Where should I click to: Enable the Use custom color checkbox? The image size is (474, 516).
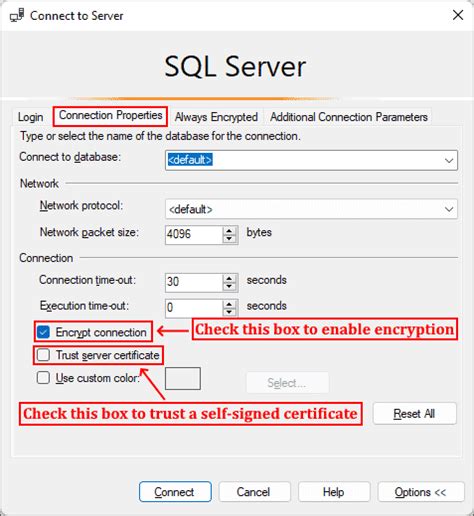tap(43, 378)
